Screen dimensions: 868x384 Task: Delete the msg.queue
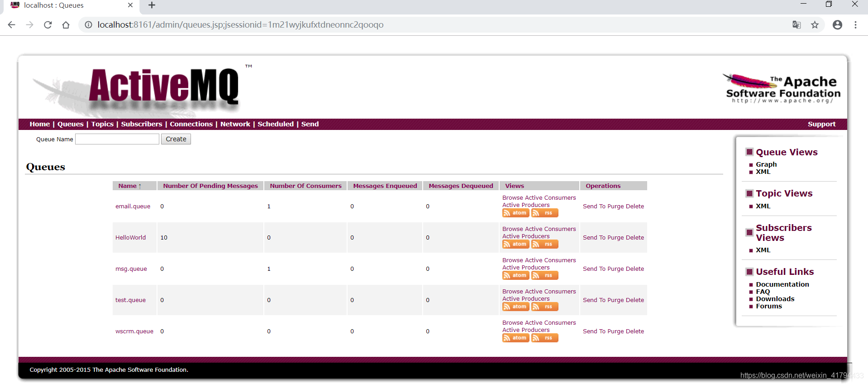(x=635, y=269)
